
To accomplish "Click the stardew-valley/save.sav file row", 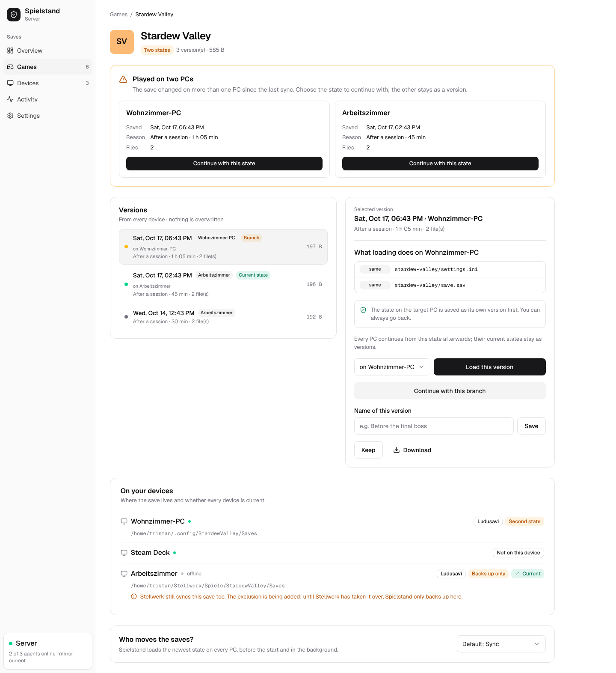I will (x=450, y=285).
